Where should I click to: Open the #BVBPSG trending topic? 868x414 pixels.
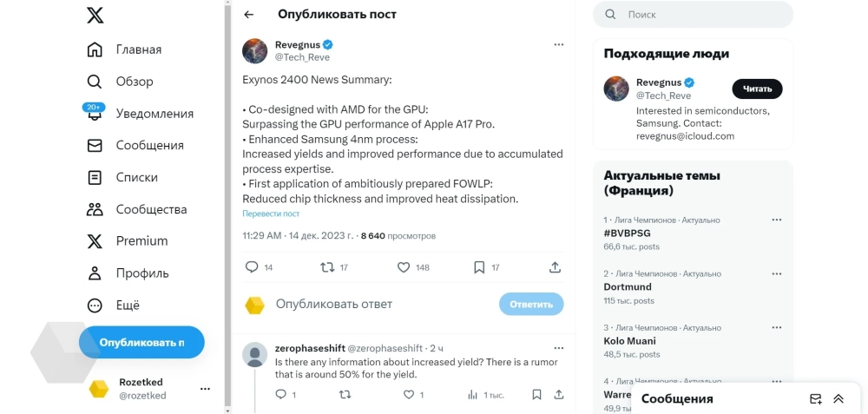point(628,233)
